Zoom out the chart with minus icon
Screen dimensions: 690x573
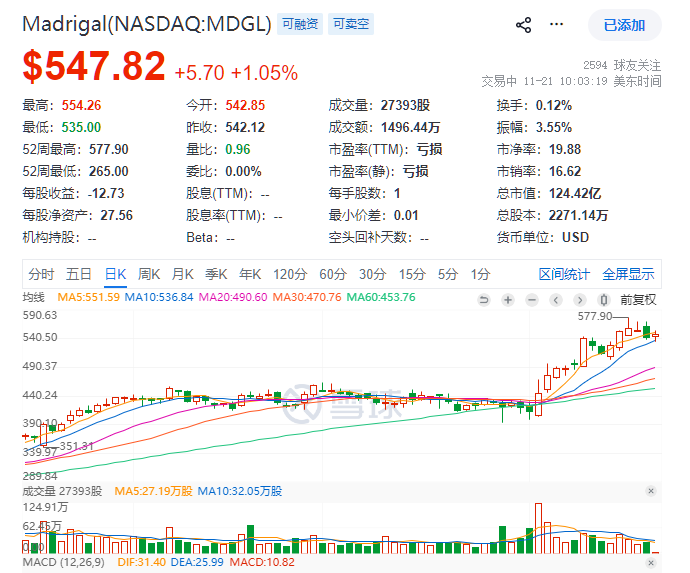point(532,300)
